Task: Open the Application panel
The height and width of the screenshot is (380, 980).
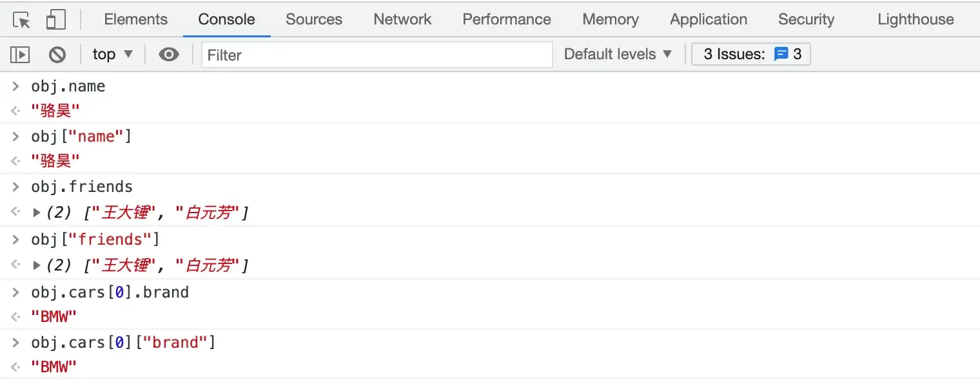Action: pos(708,19)
